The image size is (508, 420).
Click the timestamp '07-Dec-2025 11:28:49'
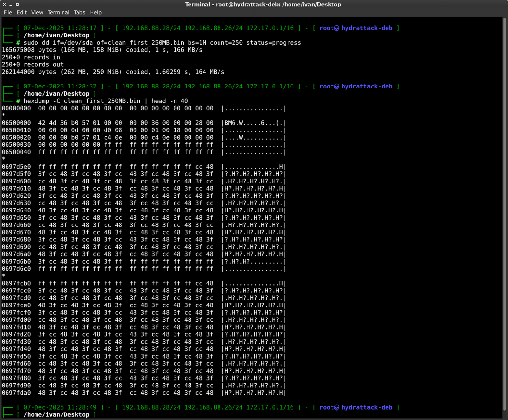coord(60,407)
